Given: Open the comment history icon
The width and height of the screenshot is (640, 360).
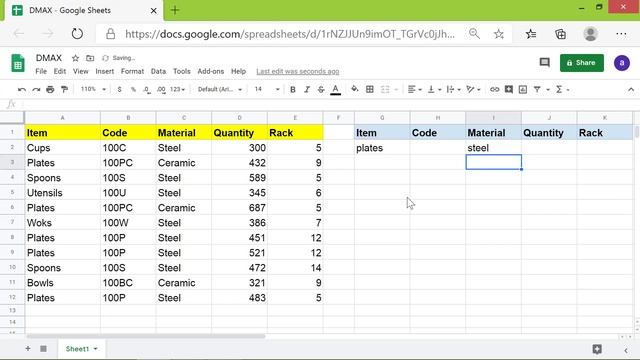Looking at the screenshot, I should (x=544, y=62).
